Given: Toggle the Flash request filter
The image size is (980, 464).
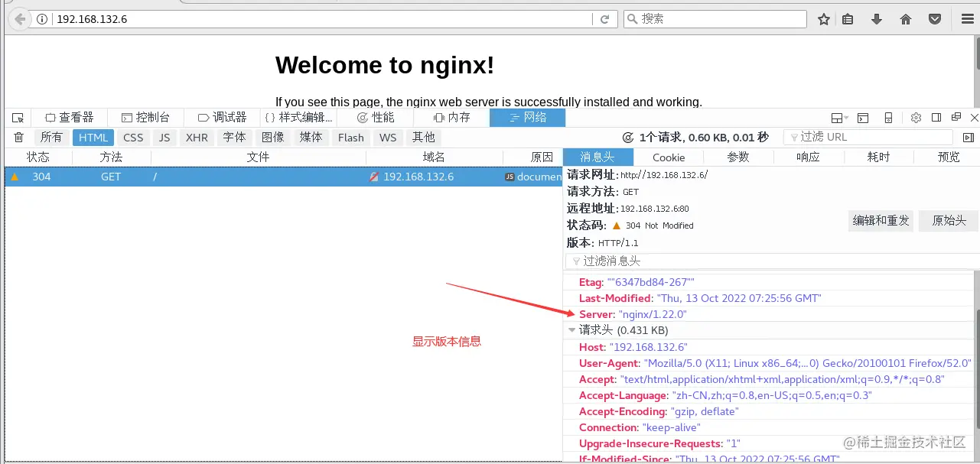Looking at the screenshot, I should click(351, 138).
